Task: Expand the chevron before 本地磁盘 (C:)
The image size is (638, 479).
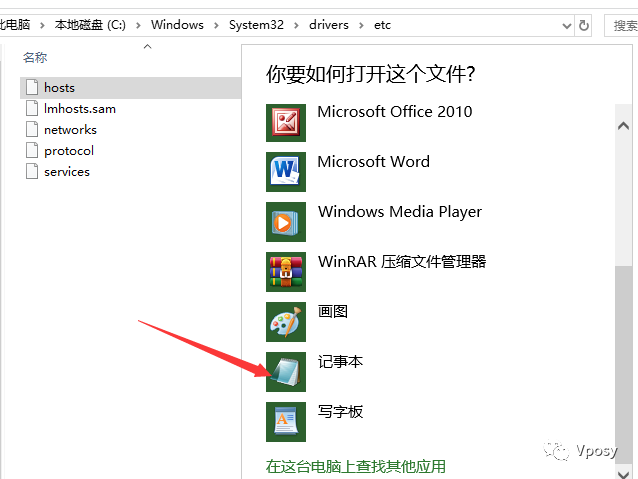Action: click(42, 26)
